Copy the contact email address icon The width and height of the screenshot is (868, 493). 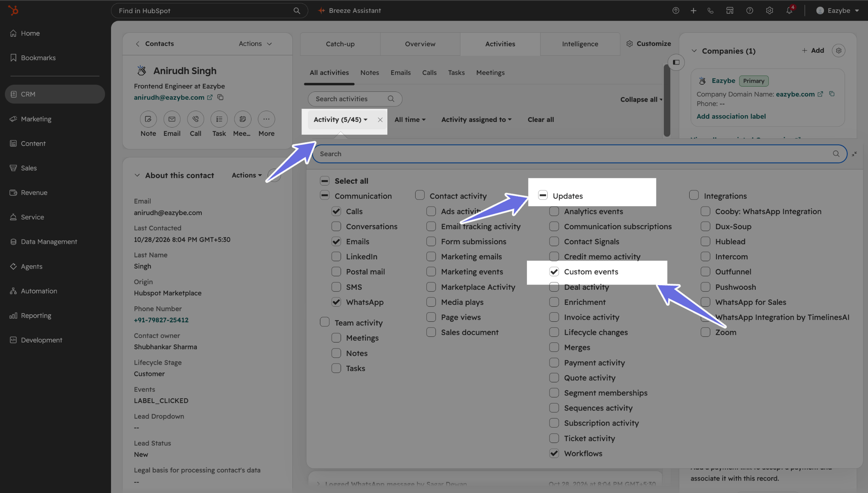pyautogui.click(x=221, y=97)
